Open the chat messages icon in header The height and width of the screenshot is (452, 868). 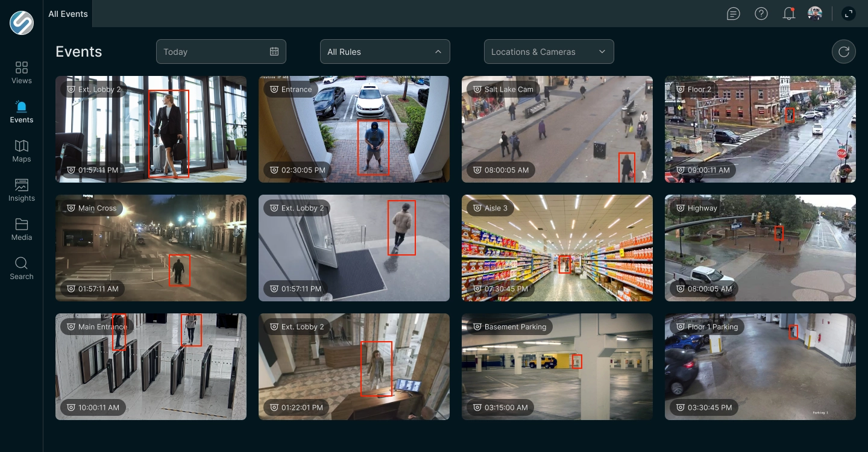[x=734, y=13]
